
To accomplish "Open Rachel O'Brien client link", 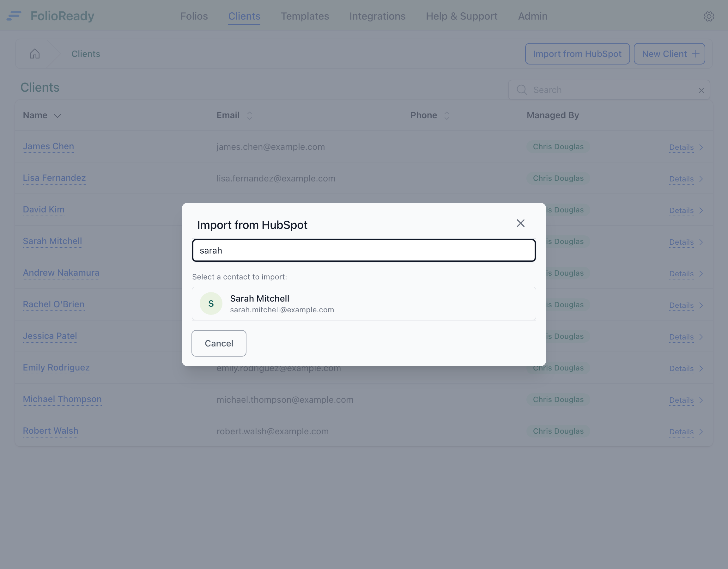I will [53, 304].
